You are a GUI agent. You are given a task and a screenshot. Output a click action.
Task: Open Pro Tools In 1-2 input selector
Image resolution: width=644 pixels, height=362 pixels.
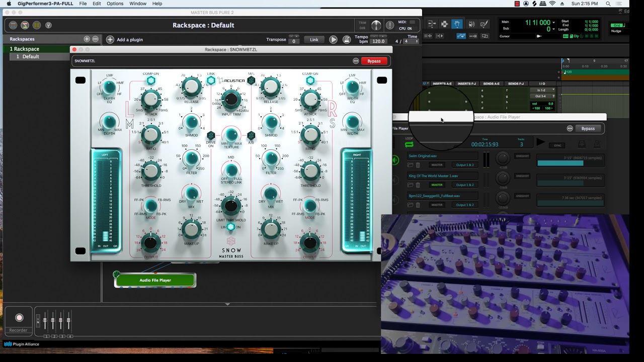point(543,90)
